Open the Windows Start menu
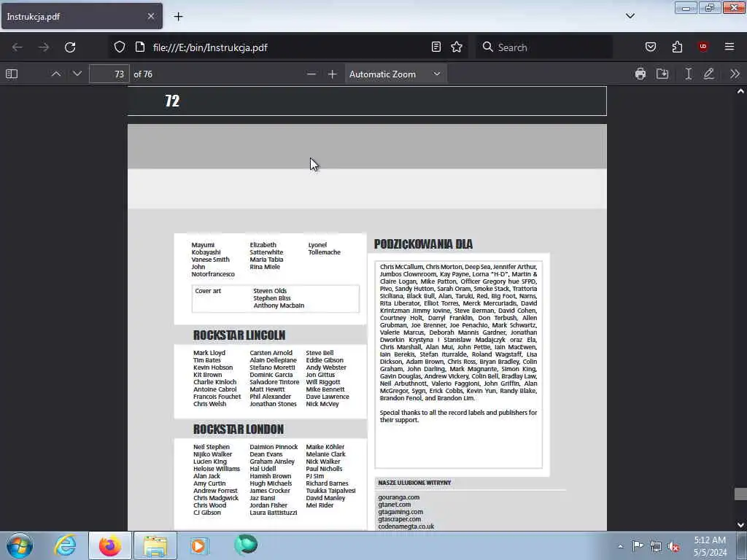Viewport: 747px width, 560px height. 20,545
